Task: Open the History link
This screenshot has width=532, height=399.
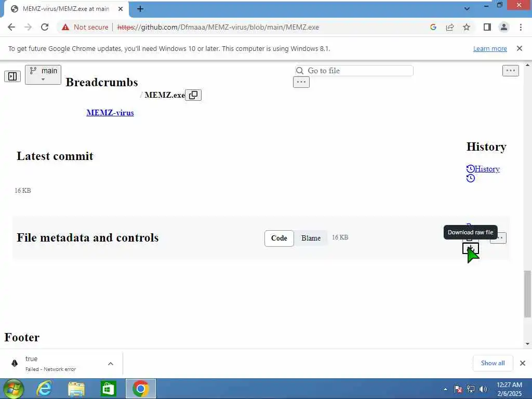Action: click(x=487, y=169)
